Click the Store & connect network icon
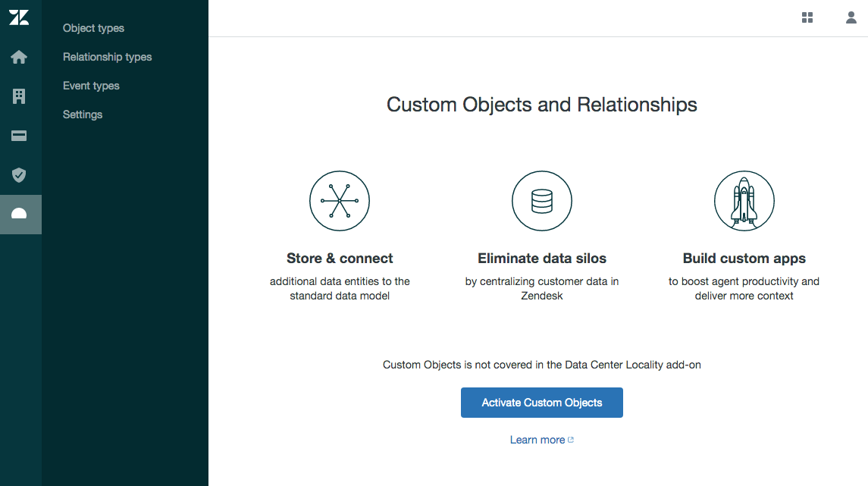868x486 pixels. [x=340, y=201]
